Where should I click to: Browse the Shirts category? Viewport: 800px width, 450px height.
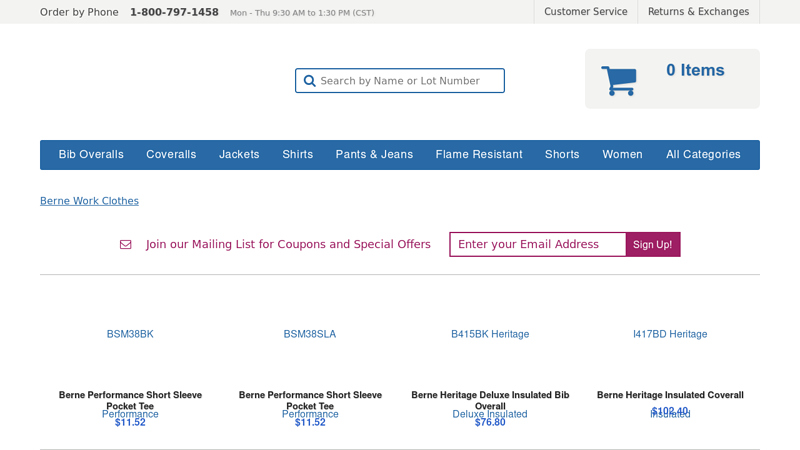pos(297,155)
